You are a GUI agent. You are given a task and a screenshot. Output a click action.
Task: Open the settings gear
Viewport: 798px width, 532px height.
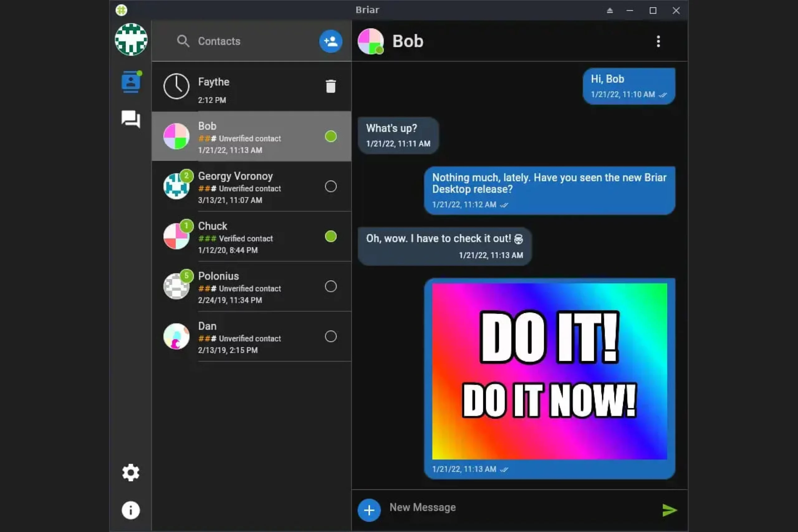click(131, 472)
